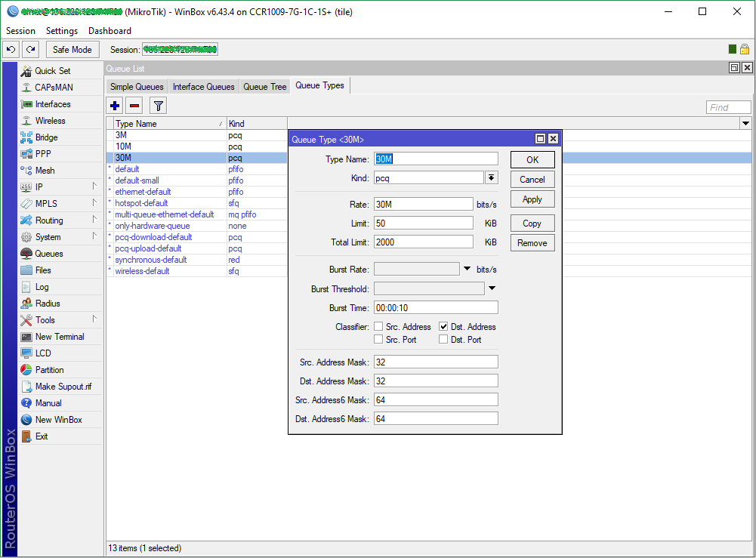Launch a New Terminal window

click(x=58, y=336)
